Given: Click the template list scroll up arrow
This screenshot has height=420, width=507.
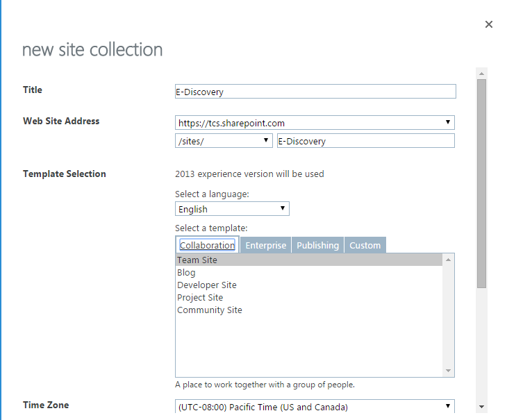Looking at the screenshot, I should pyautogui.click(x=448, y=260).
